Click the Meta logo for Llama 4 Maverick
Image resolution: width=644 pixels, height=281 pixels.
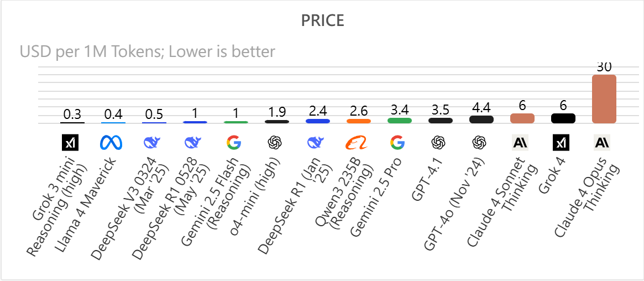[111, 143]
